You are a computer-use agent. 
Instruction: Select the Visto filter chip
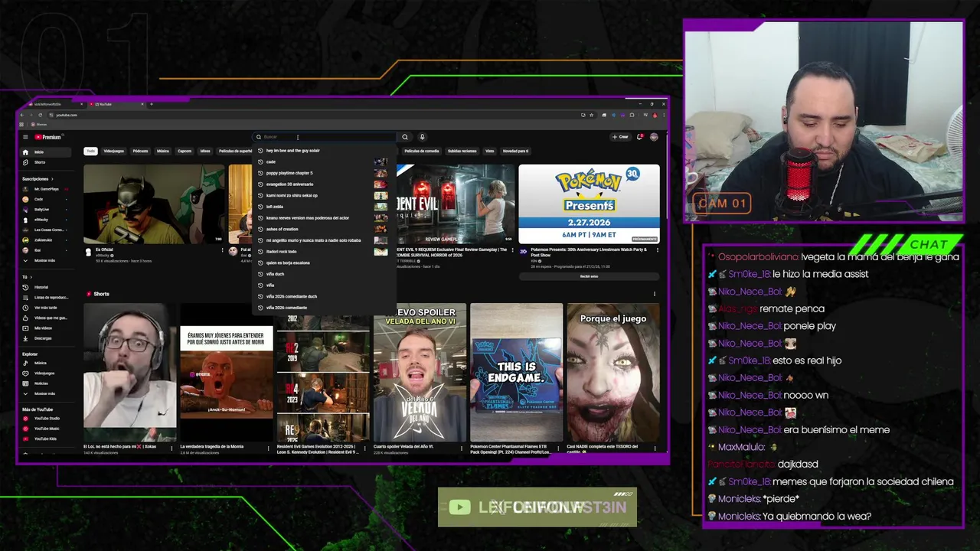(490, 151)
